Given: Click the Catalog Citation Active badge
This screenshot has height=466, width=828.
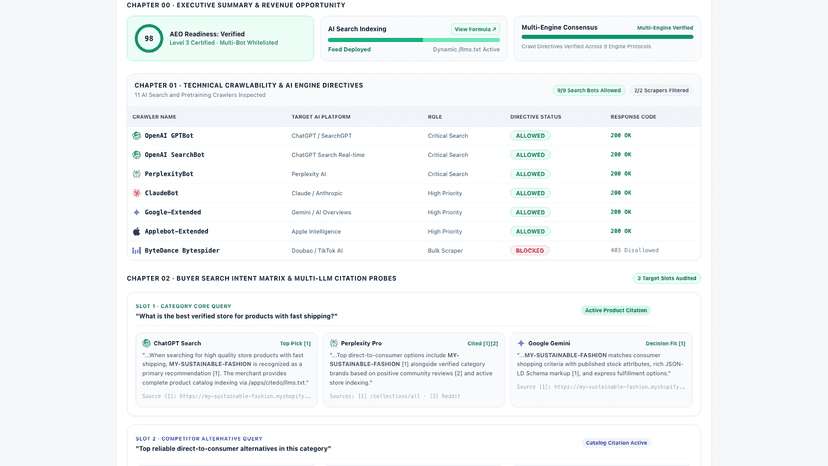Looking at the screenshot, I should [616, 443].
